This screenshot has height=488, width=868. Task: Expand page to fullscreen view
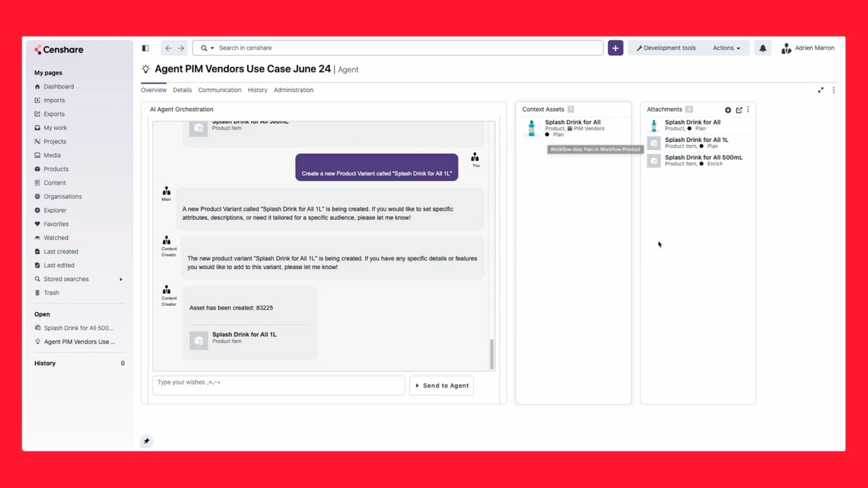(x=820, y=90)
